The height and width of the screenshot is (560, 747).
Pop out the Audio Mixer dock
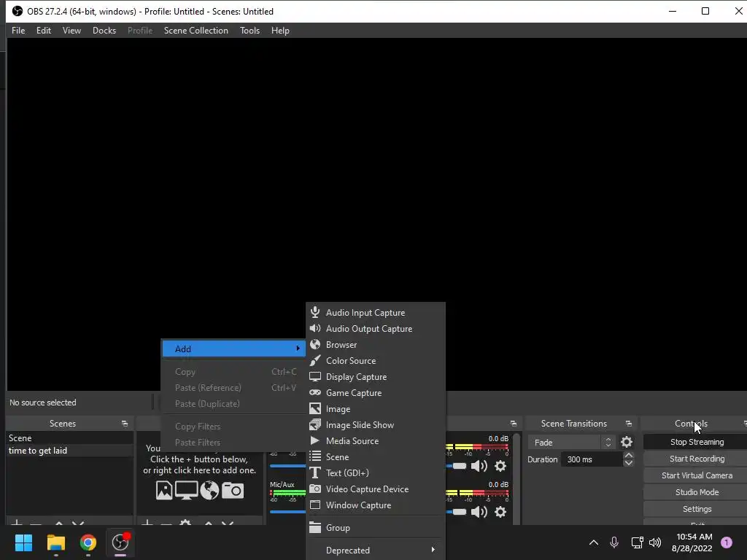tap(513, 424)
